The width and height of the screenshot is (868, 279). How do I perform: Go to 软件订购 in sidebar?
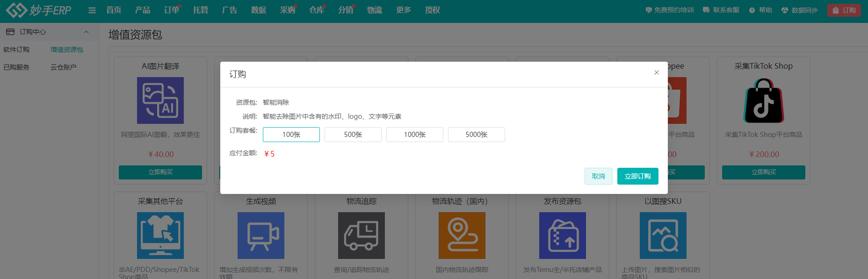pyautogui.click(x=16, y=50)
